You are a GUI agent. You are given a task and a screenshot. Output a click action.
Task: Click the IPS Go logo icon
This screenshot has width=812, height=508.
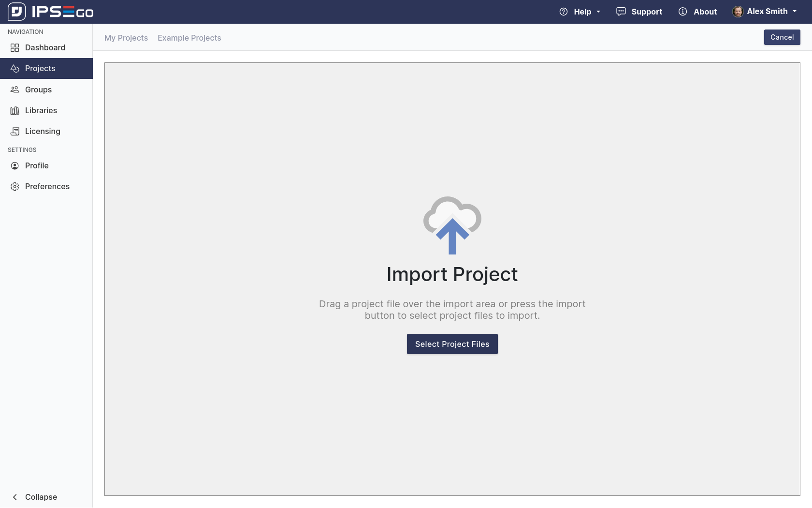coord(17,12)
